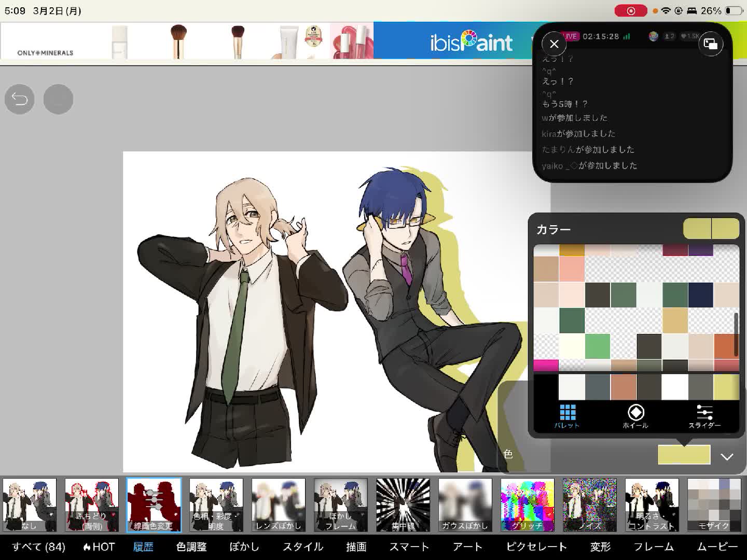Open the color Sliders view
Image resolution: width=747 pixels, height=560 pixels.
[704, 416]
